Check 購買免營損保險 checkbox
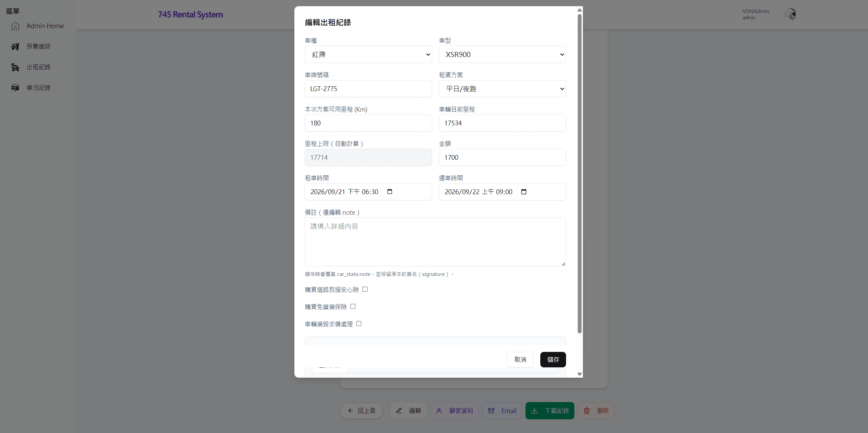Image resolution: width=868 pixels, height=433 pixels. coord(353,307)
